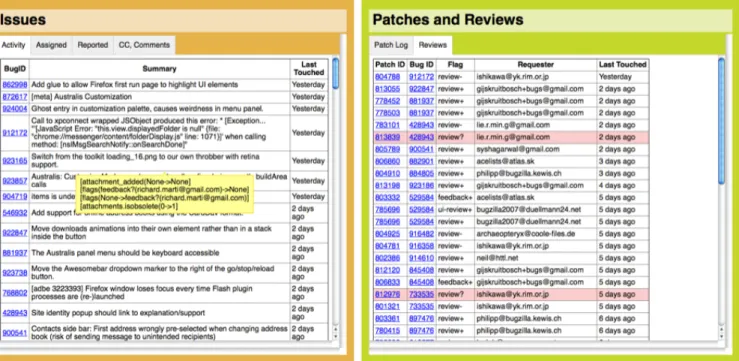Switch to the Patch Log tab

click(x=391, y=45)
